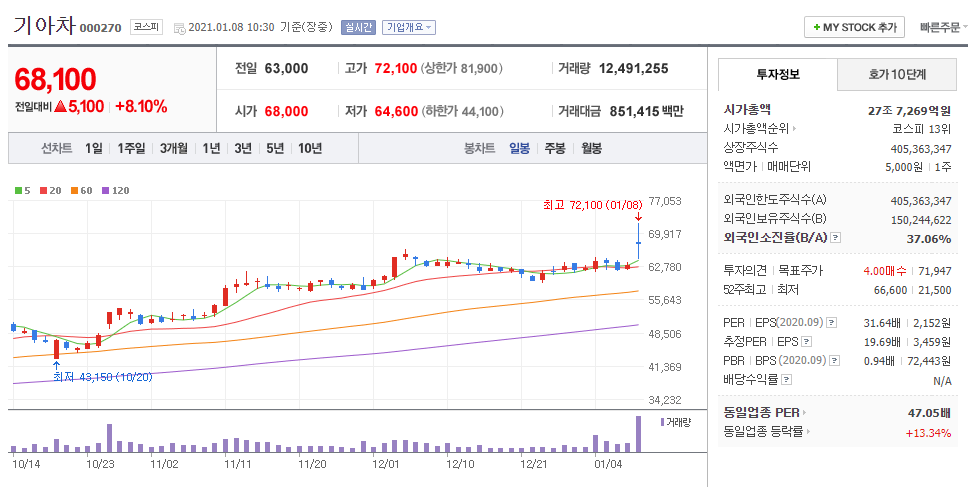This screenshot has height=487, width=977.
Task: Click the help icon beside 추정PER EPS
Action: (x=807, y=342)
